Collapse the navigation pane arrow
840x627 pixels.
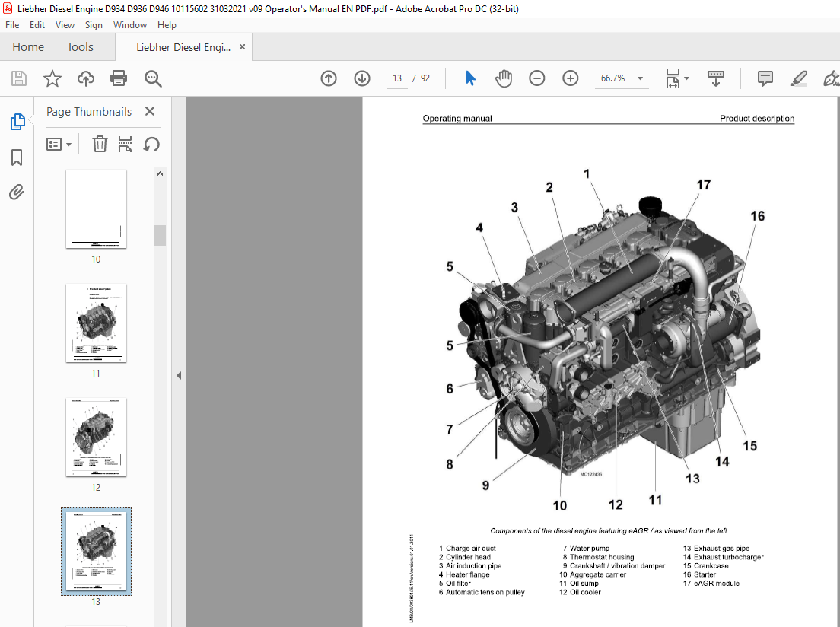point(178,376)
